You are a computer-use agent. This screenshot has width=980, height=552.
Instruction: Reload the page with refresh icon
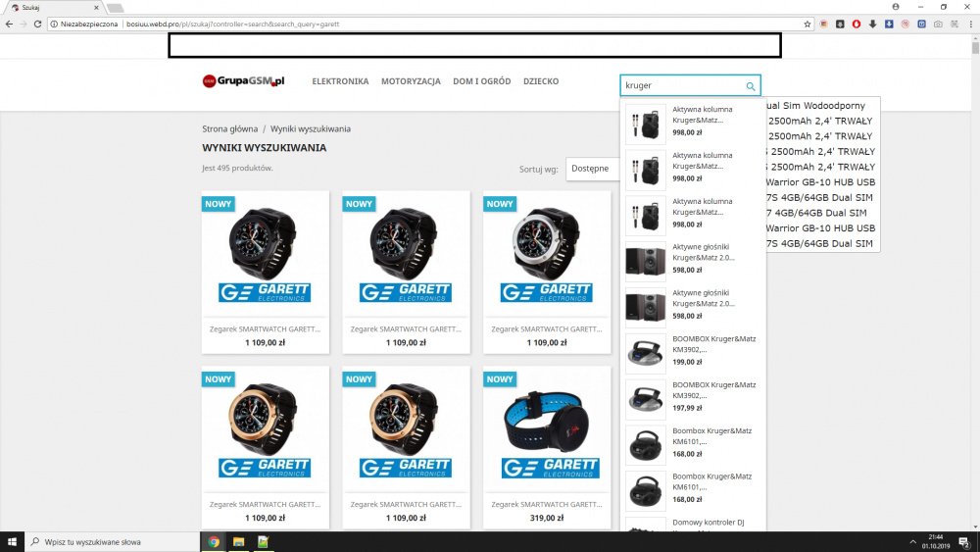tap(37, 24)
